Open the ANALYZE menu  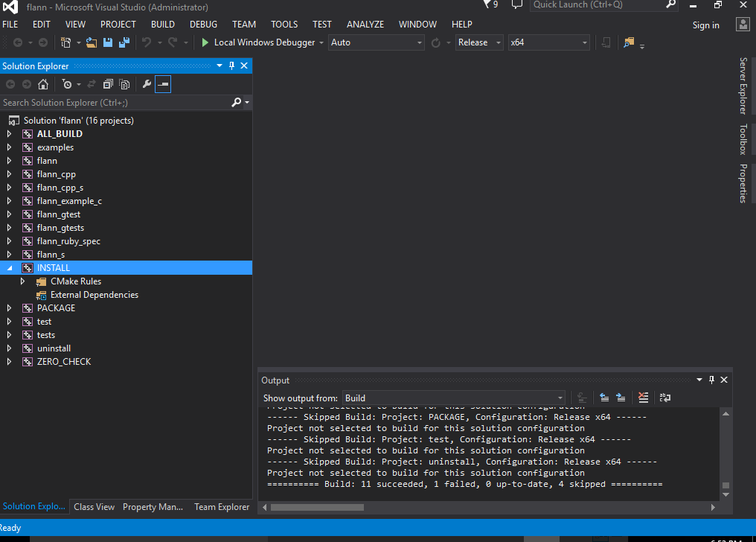[365, 24]
